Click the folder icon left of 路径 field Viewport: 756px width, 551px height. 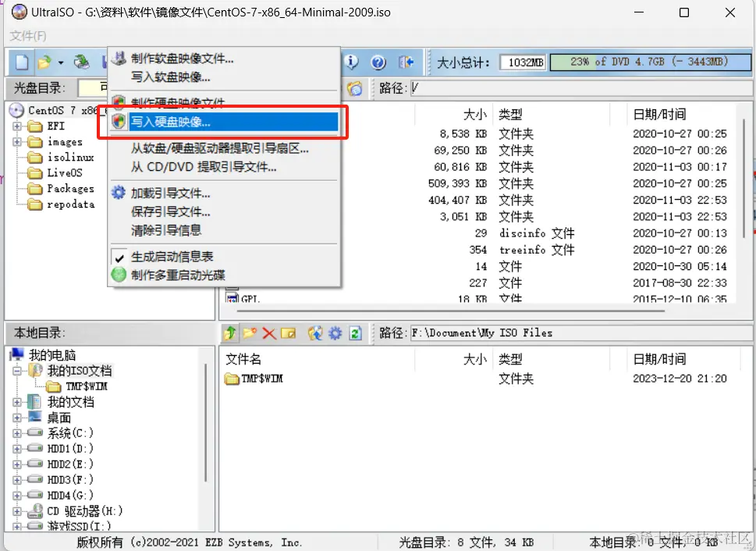coord(355,88)
